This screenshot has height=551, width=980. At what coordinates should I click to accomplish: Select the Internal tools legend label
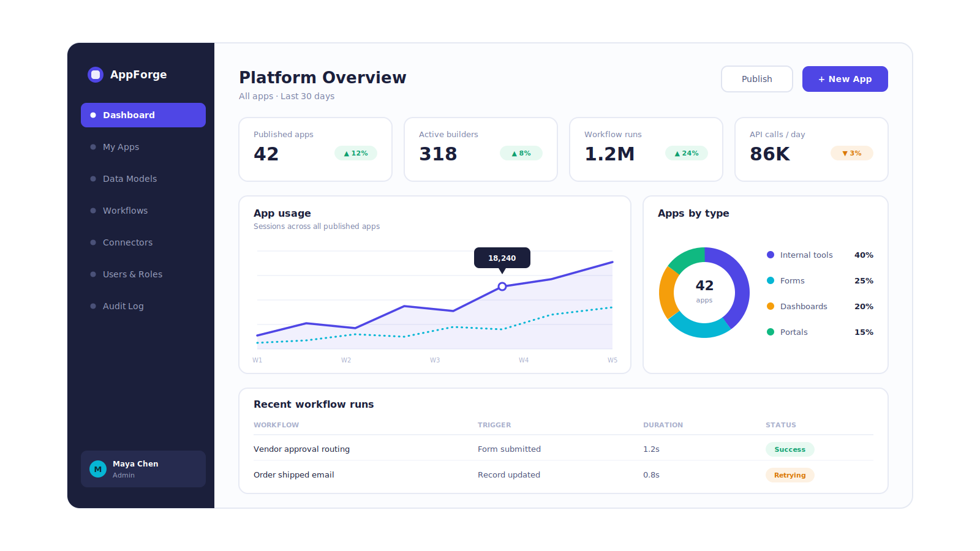point(806,255)
